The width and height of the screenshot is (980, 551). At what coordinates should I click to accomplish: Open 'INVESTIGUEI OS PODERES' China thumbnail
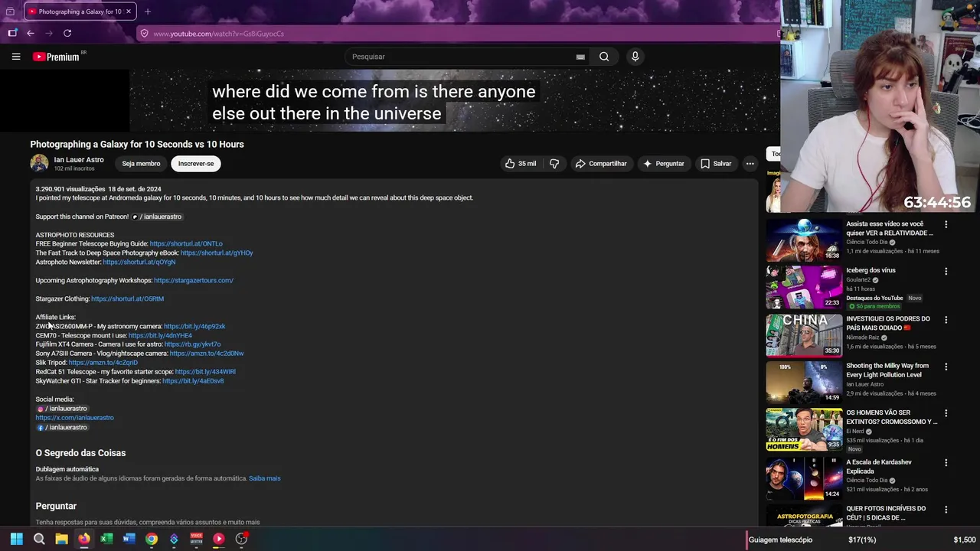[804, 335]
